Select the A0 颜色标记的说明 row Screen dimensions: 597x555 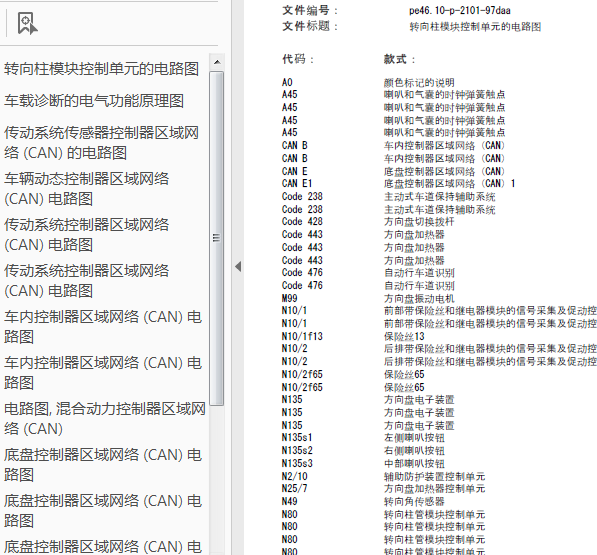pos(368,82)
